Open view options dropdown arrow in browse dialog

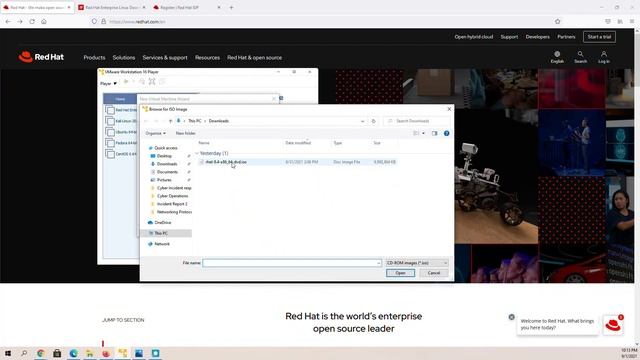point(423,133)
